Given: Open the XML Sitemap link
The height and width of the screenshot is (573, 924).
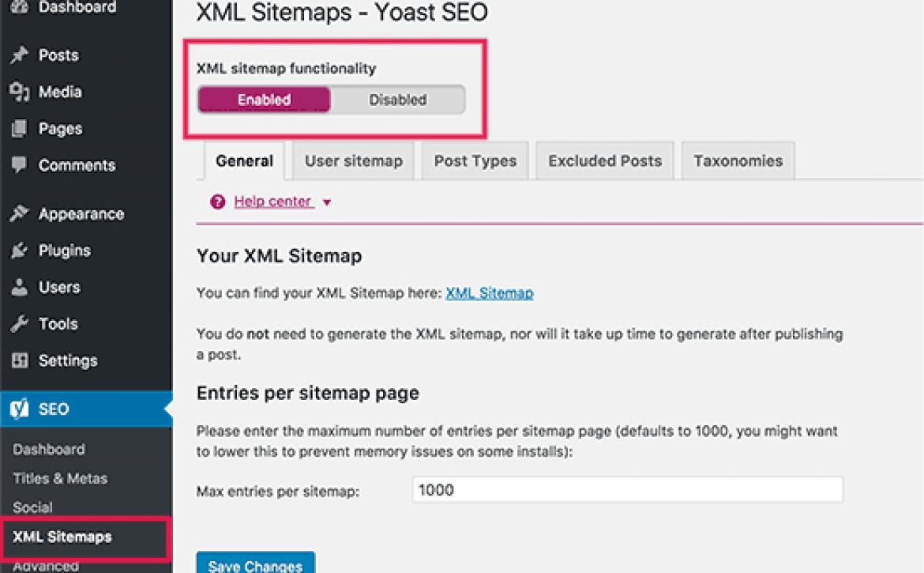Looking at the screenshot, I should pos(490,293).
